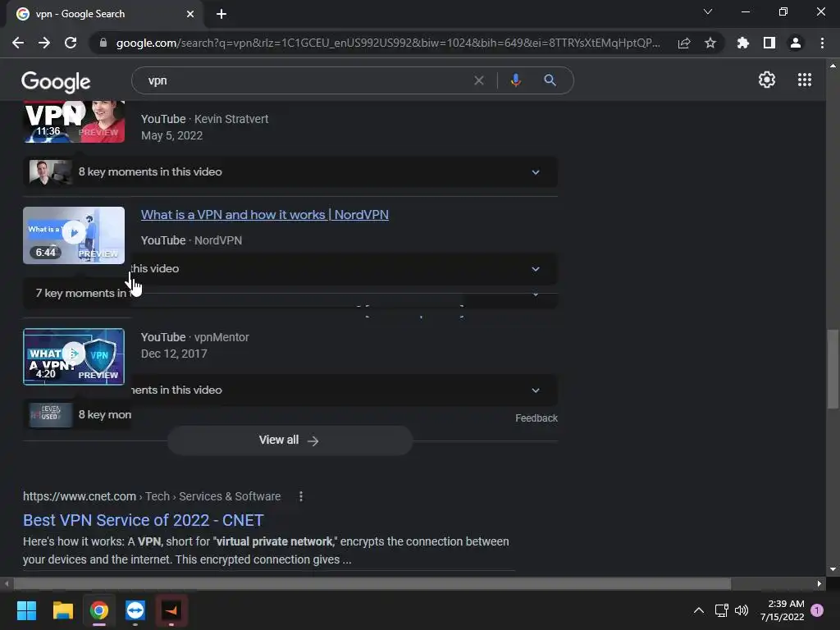This screenshot has height=630, width=840.
Task: Open volume control in system tray
Action: point(742,610)
